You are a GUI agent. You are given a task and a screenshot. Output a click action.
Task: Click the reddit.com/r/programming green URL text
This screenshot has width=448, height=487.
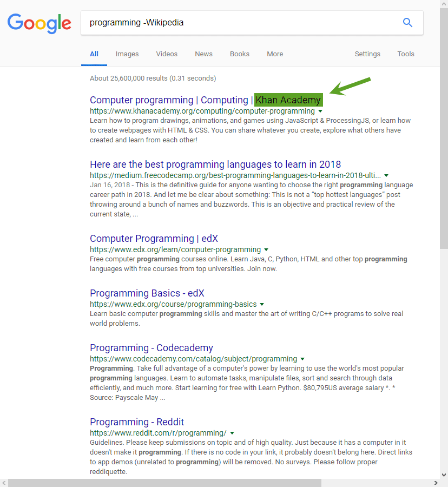click(x=158, y=433)
